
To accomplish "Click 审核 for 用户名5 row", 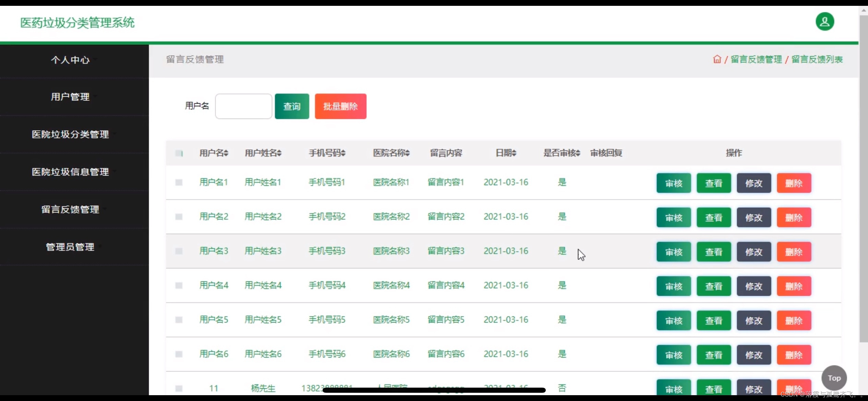I will click(x=674, y=320).
